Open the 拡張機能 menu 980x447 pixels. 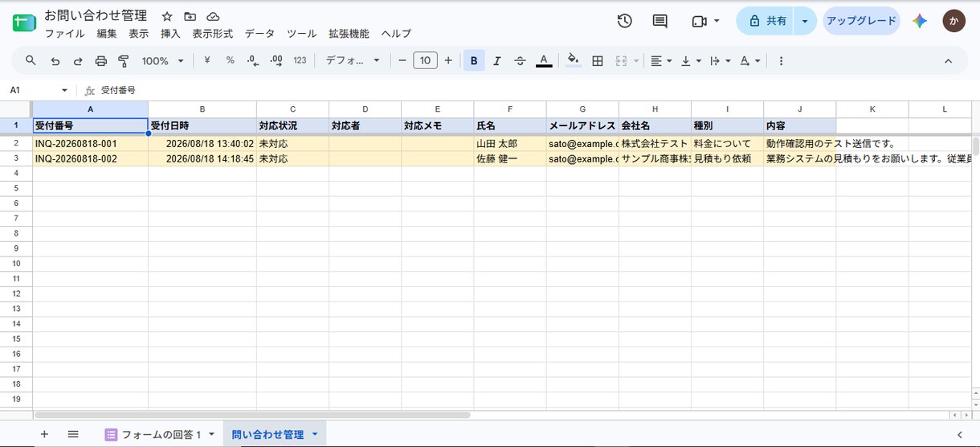point(349,34)
